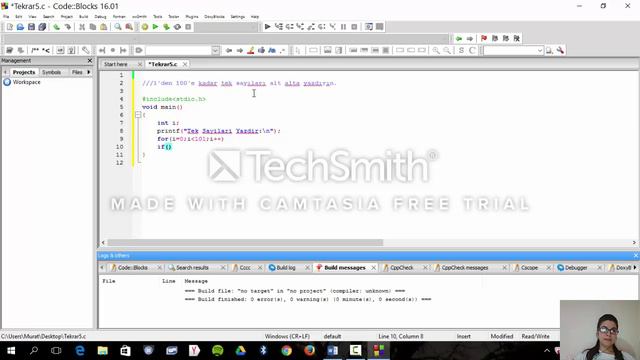
Task: Collapse the code fold marker on line 6
Action: (138, 115)
